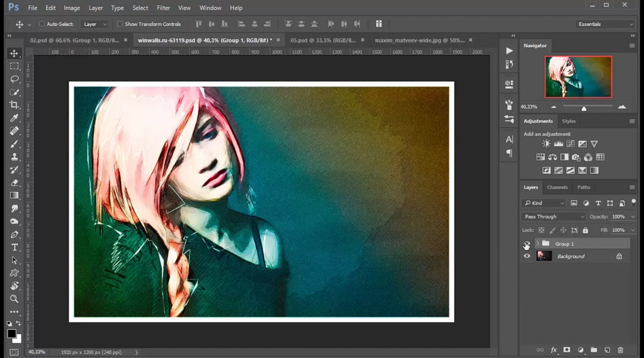This screenshot has height=358, width=644.
Task: Click the Navigator preview thumbnail
Action: coord(579,77)
